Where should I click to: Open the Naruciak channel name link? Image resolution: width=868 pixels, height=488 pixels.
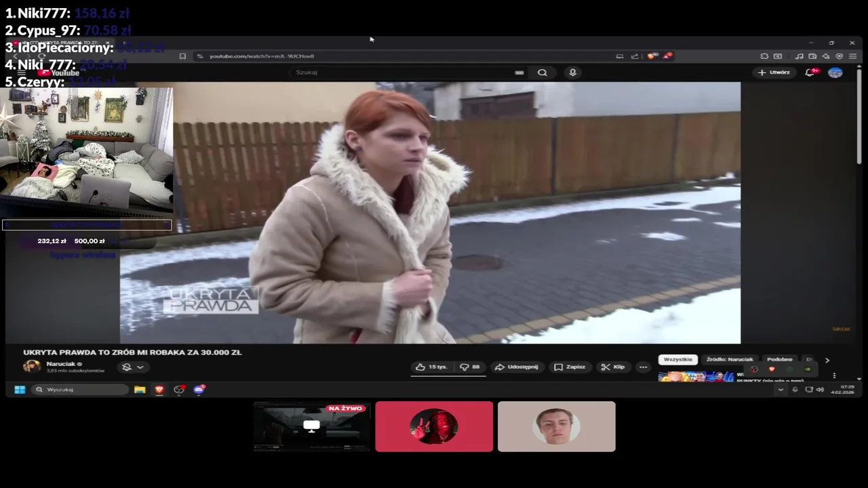click(x=61, y=364)
